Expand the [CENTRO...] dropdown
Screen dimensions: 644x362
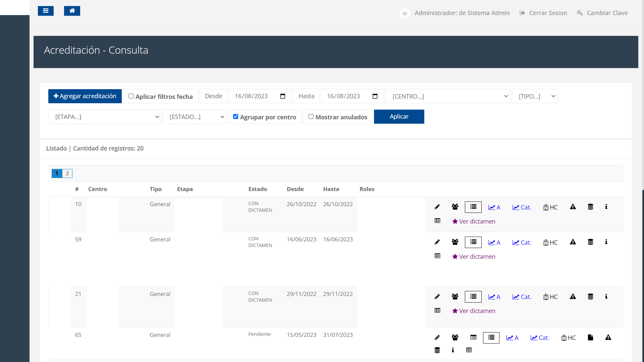[x=448, y=96]
